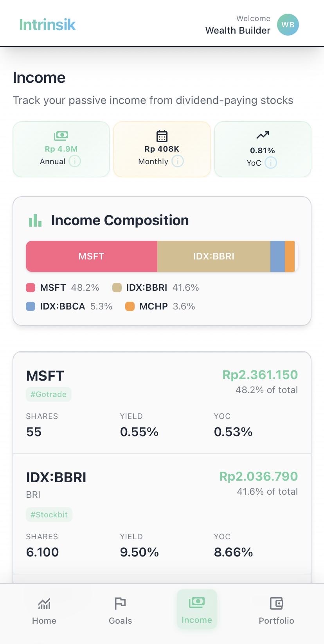This screenshot has width=324, height=644.
Task: Click the Intrinsik logo
Action: pos(47,25)
